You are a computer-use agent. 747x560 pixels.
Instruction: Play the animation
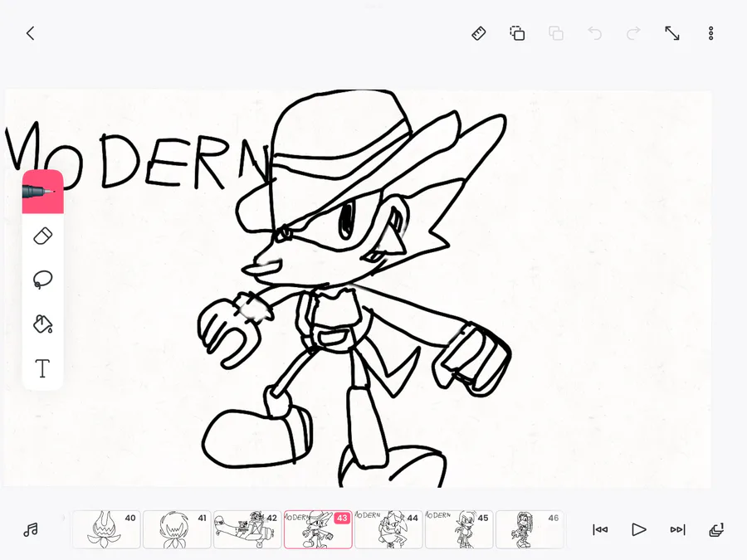[x=638, y=529]
